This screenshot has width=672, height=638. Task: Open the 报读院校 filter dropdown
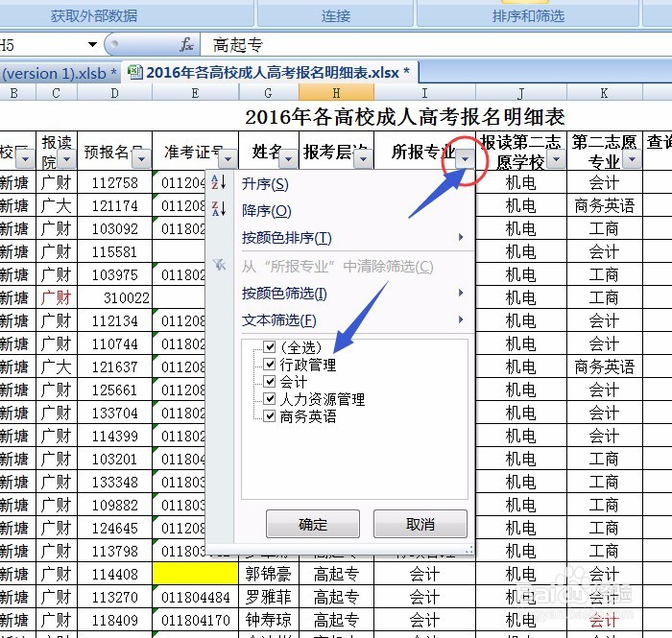click(x=67, y=159)
